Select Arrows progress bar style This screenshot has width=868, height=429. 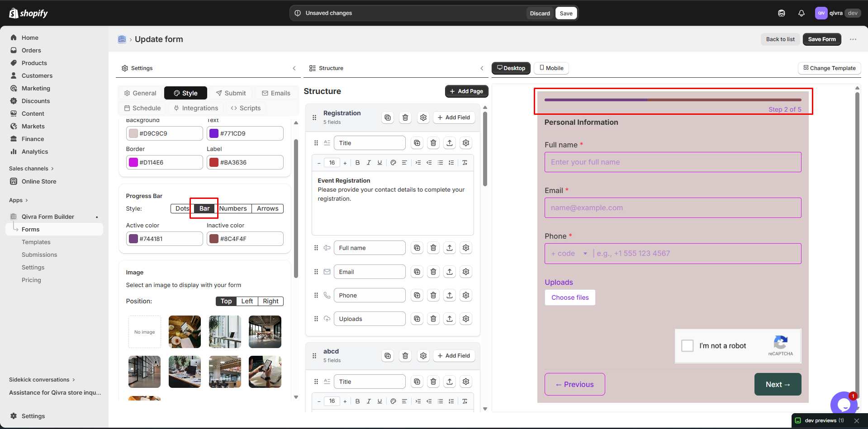[268, 208]
